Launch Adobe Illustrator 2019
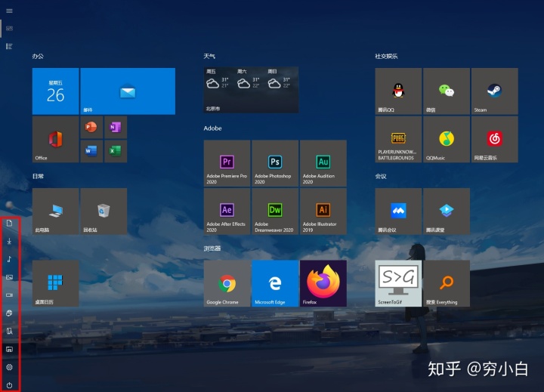This screenshot has width=544, height=392. tap(323, 211)
